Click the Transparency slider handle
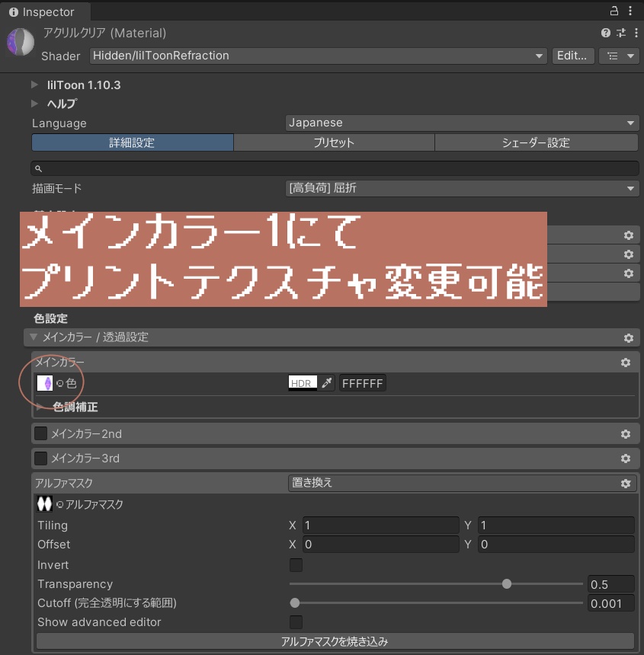 [x=507, y=583]
